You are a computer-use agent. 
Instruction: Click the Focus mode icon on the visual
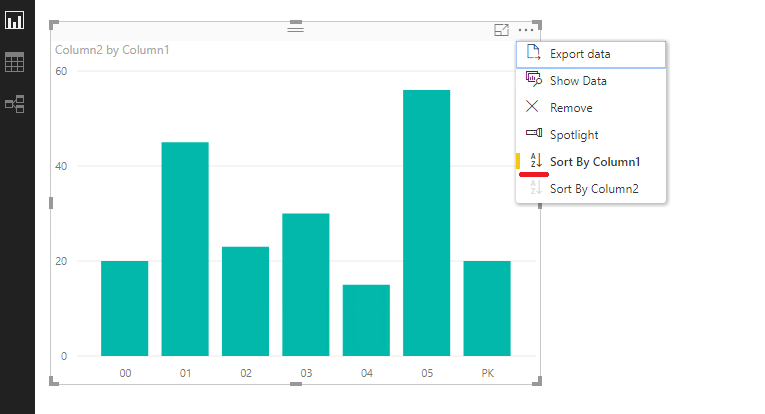[x=501, y=30]
